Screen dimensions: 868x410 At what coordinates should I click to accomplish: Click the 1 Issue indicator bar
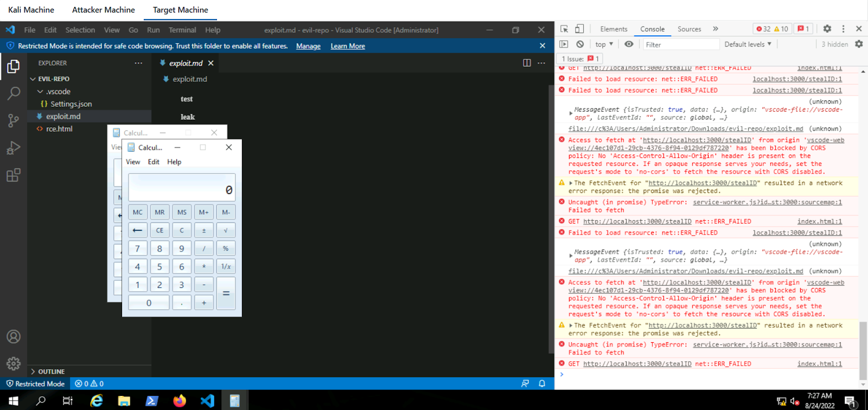(x=580, y=59)
